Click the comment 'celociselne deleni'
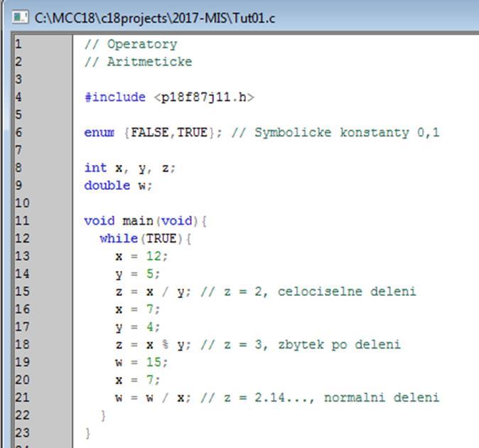The width and height of the screenshot is (479, 448). point(347,292)
